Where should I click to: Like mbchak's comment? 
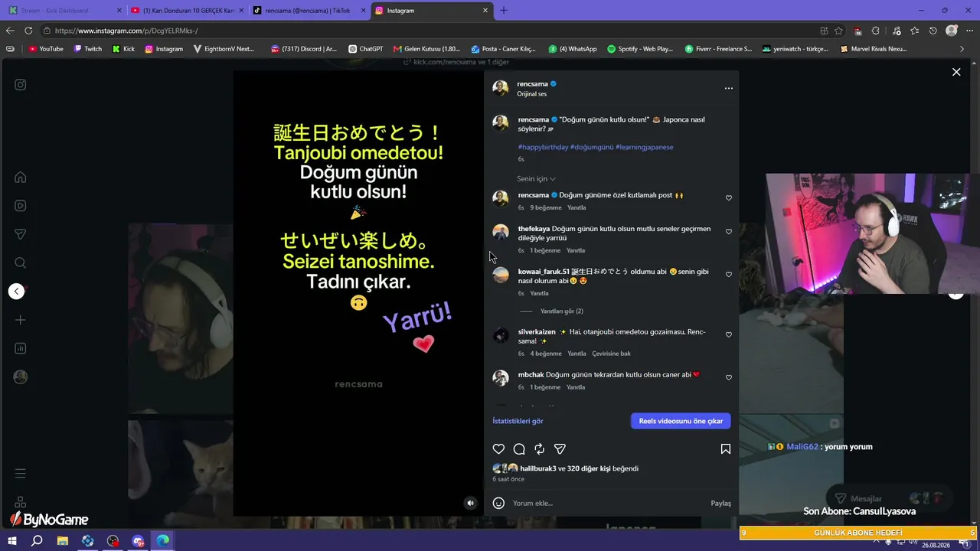coord(729,378)
